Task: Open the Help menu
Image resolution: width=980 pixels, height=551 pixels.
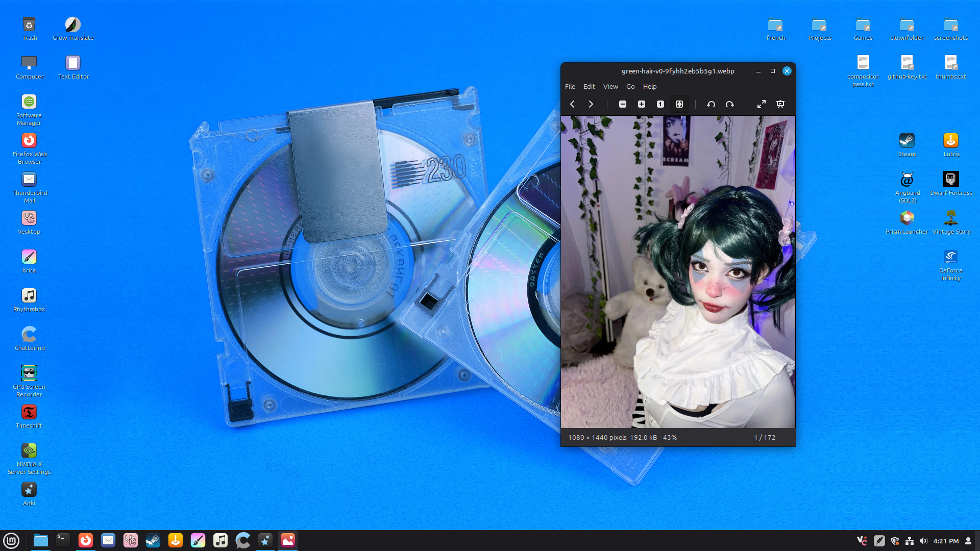Action: [x=650, y=86]
